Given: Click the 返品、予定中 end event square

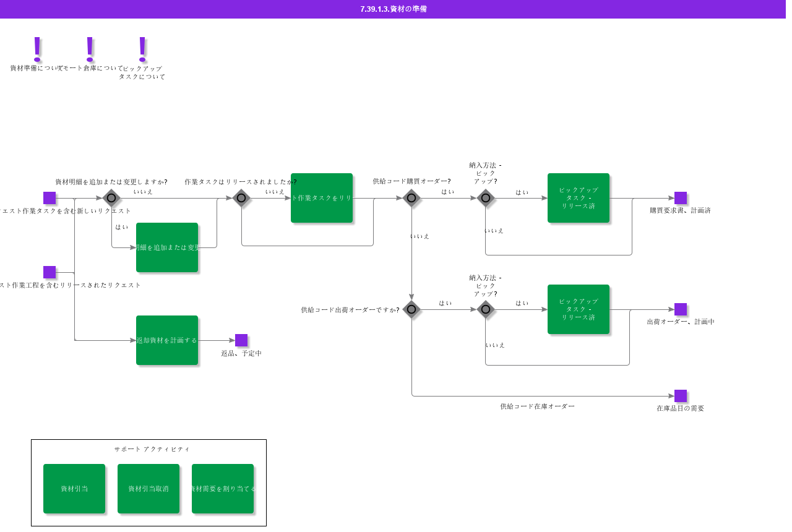Looking at the screenshot, I should click(241, 340).
